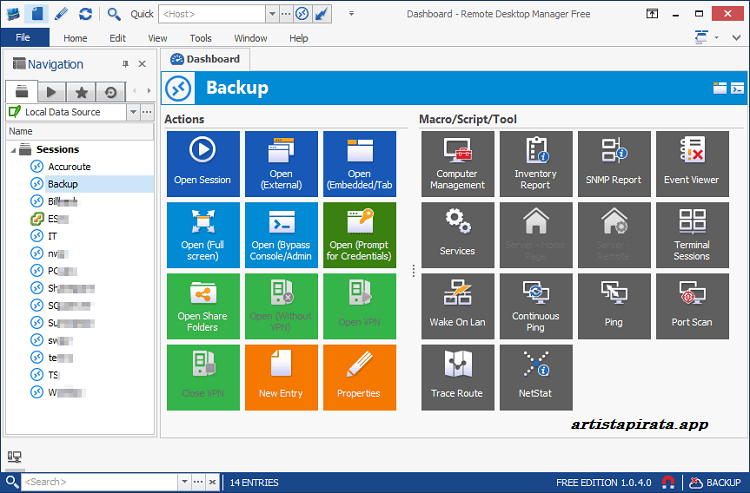Click the Open VPN tile
Viewport: 750px width, 493px height.
pyautogui.click(x=360, y=306)
